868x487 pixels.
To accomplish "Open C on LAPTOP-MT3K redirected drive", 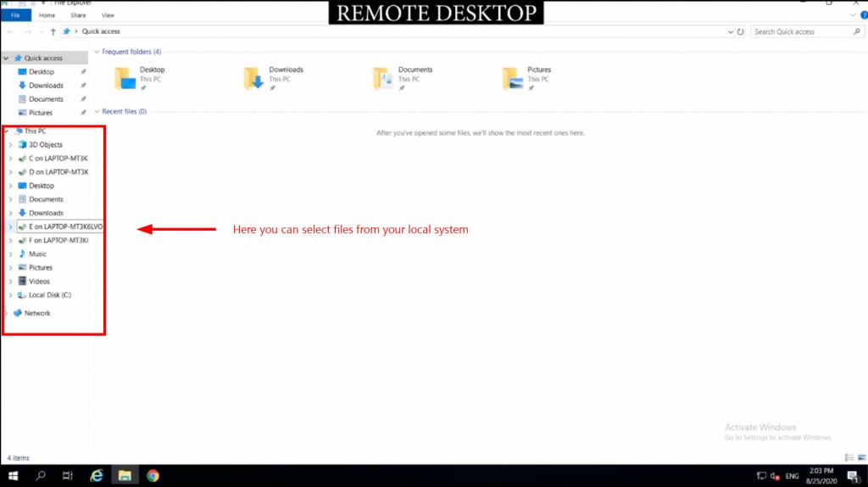I will pyautogui.click(x=58, y=159).
